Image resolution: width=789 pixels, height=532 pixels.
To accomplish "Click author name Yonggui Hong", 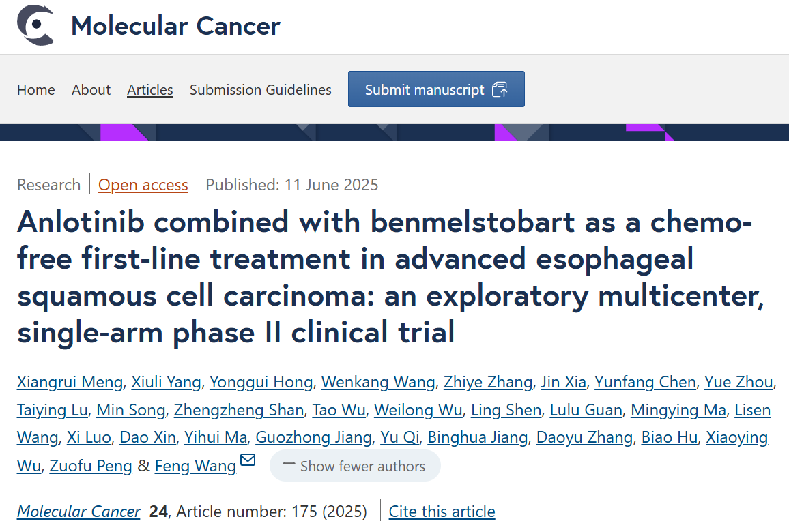I will pos(261,382).
